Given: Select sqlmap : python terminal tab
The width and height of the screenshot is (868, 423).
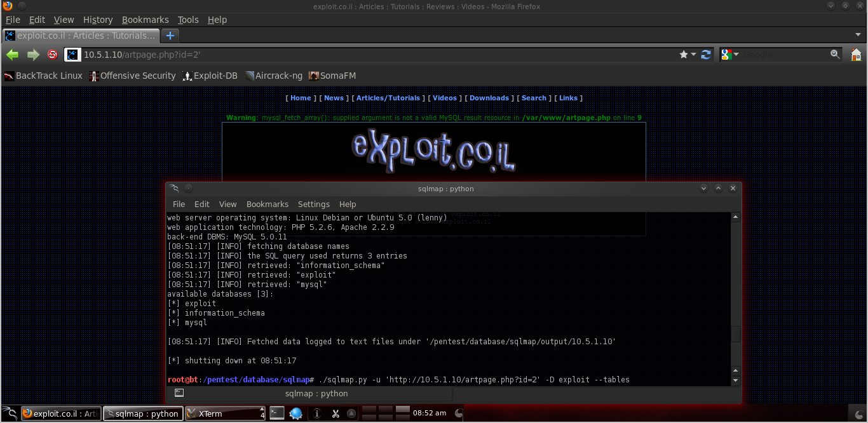Looking at the screenshot, I should (316, 394).
